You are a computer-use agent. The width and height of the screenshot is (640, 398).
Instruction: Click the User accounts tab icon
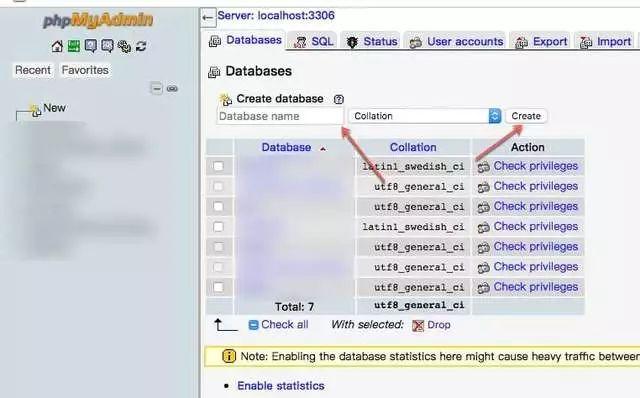[416, 42]
